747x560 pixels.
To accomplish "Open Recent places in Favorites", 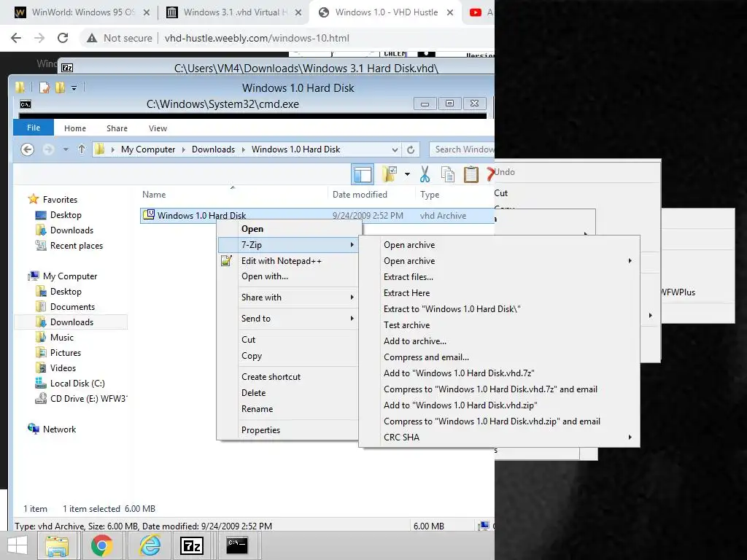I will pos(76,246).
